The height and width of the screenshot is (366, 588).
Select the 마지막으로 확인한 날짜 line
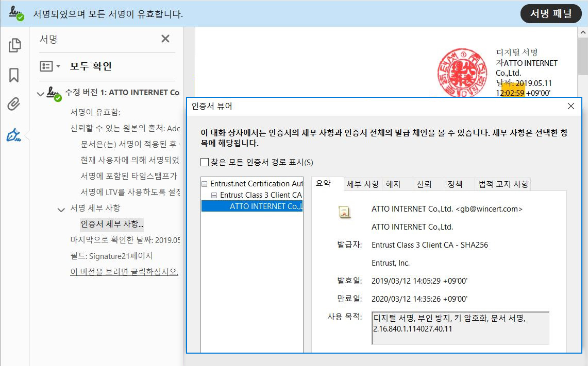point(125,240)
